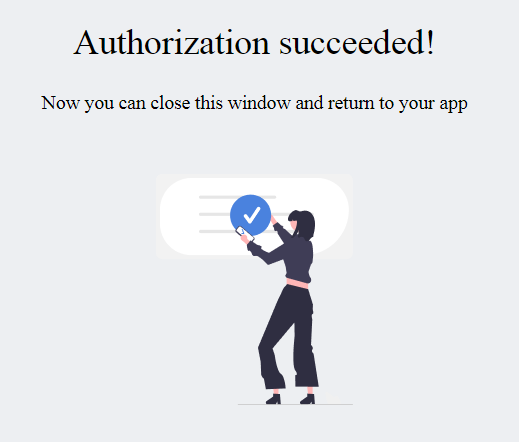The image size is (519, 442).
Task: Click the woman's dark hair
Action: click(304, 223)
